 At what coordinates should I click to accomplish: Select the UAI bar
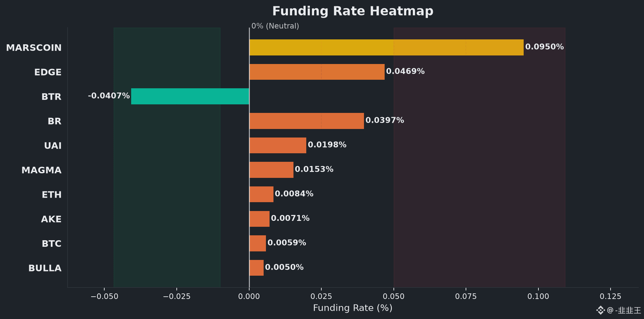pos(278,145)
